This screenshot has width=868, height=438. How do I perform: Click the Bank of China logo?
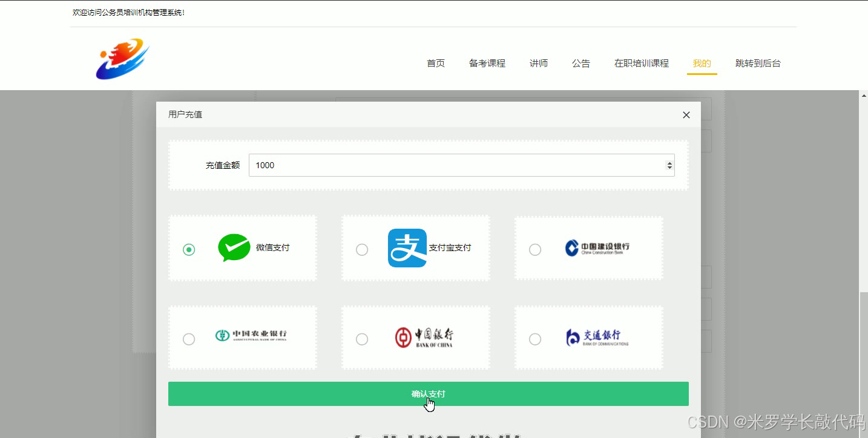(x=424, y=338)
